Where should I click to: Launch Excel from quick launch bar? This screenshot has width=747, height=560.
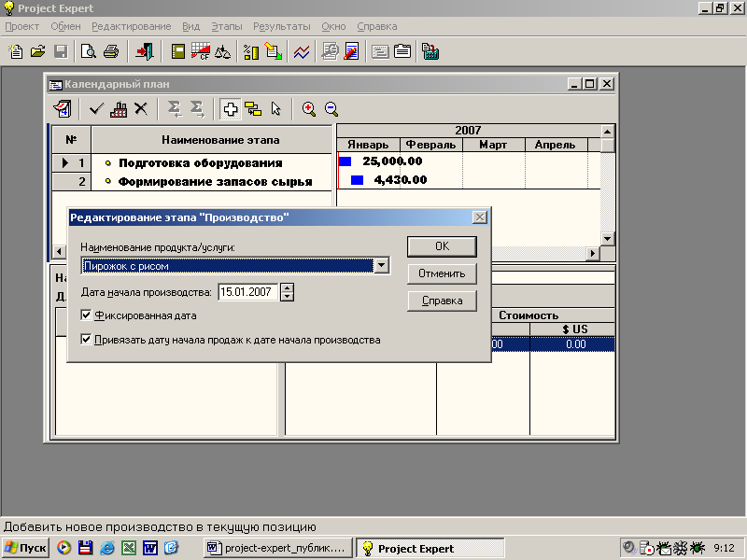coord(129,548)
